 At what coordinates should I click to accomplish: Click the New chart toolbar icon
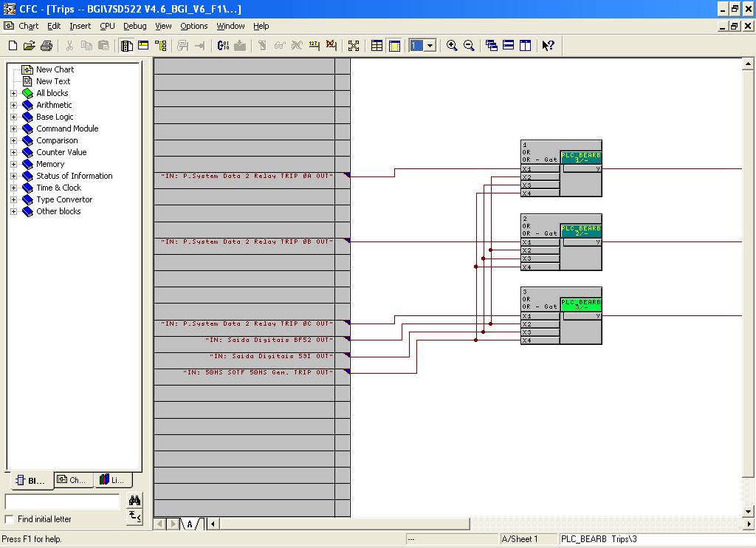[13, 46]
